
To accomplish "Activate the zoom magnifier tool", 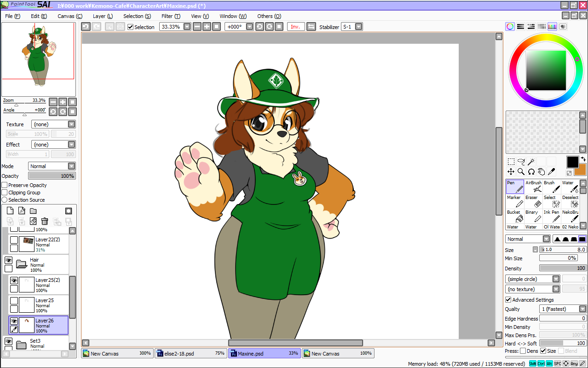I will [521, 172].
